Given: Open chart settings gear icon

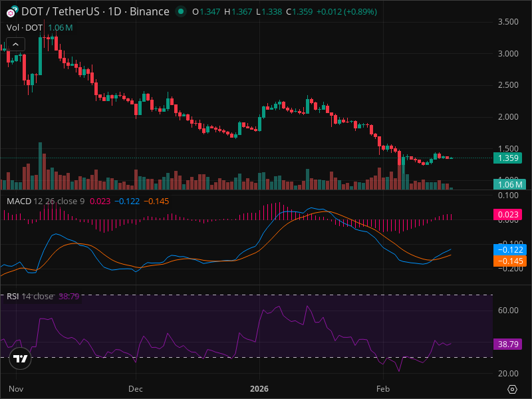Looking at the screenshot, I should (512, 389).
